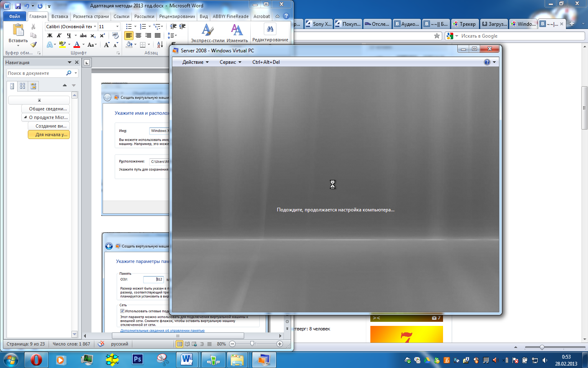Image resolution: width=588 pixels, height=368 pixels.
Task: Switch to Full Screen Reading view
Action: coord(187,344)
